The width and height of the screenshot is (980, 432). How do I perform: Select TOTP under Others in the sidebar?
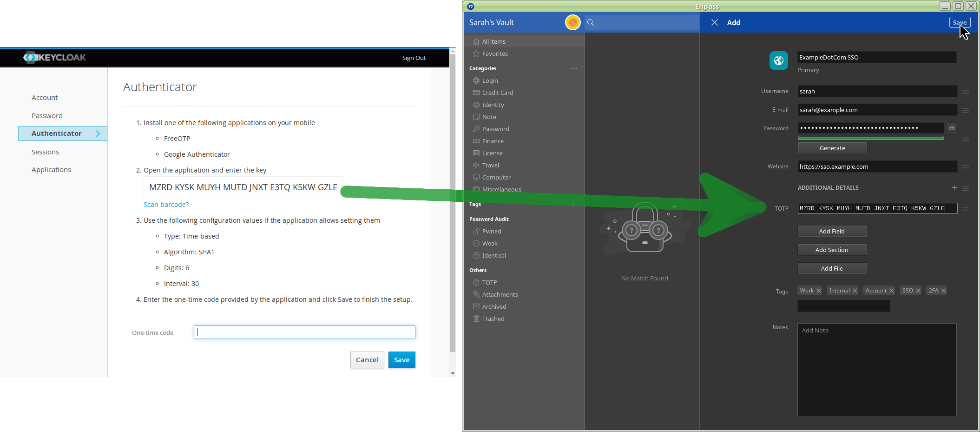[489, 282]
